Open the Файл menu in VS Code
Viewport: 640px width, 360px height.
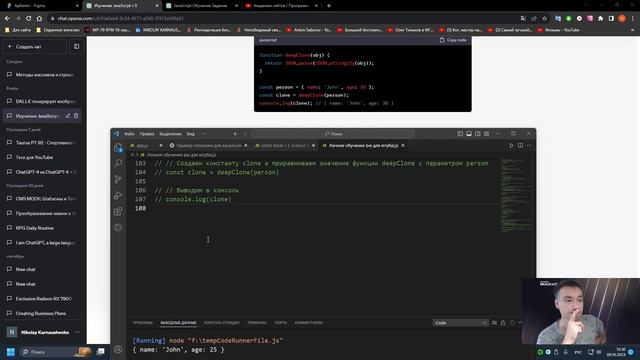(129, 133)
